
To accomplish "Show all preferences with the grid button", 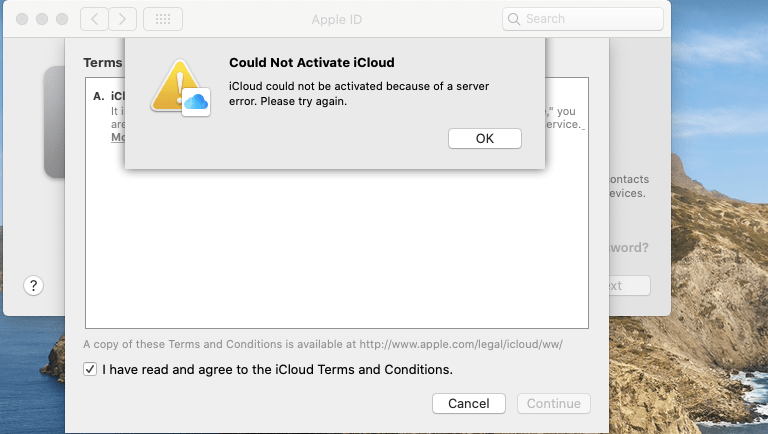I will coord(163,19).
